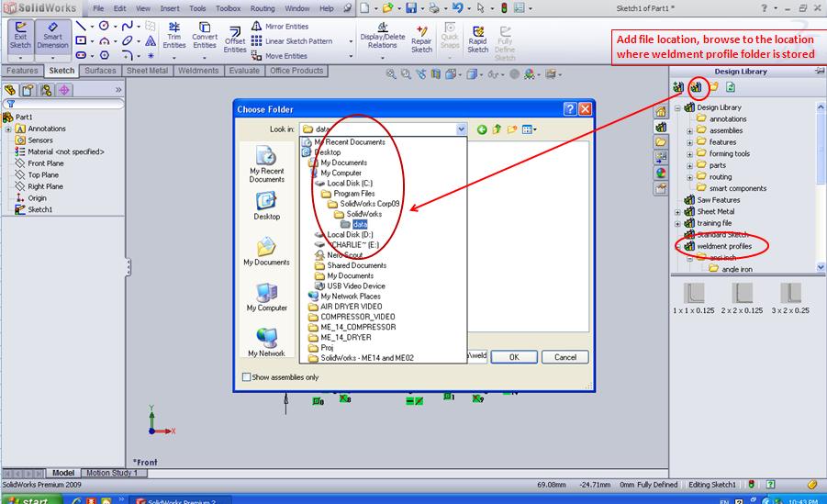Screen dimensions: 827x504
Task: Go up one level in Choose Folder
Action: (x=497, y=129)
